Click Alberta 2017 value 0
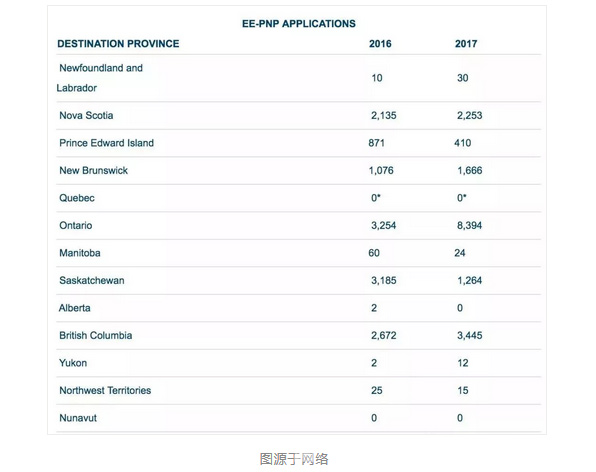The height and width of the screenshot is (472, 596). pos(460,308)
